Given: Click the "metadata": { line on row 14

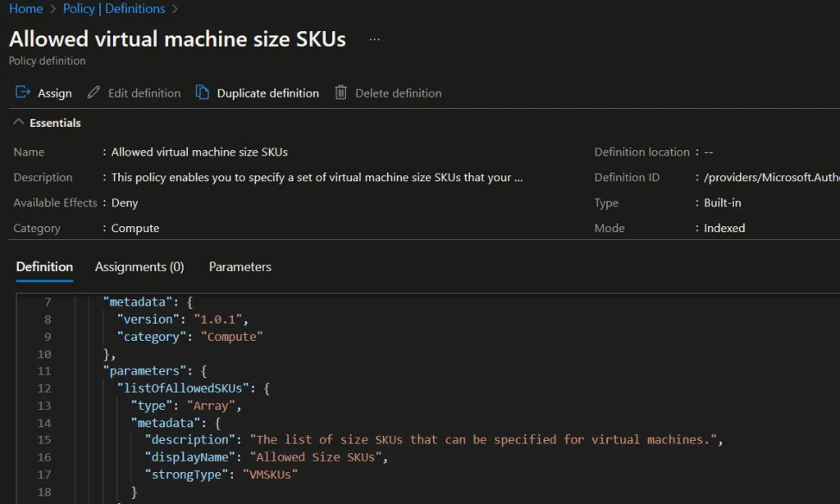Looking at the screenshot, I should coord(176,423).
